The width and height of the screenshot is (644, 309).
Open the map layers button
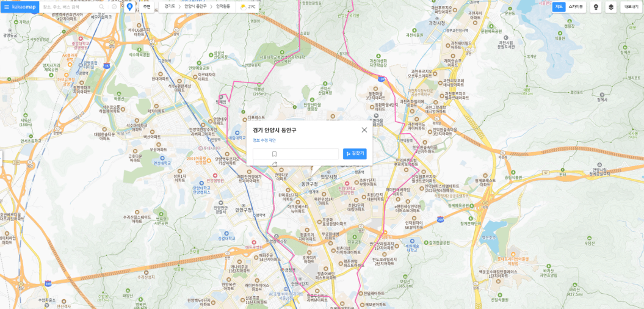[611, 7]
